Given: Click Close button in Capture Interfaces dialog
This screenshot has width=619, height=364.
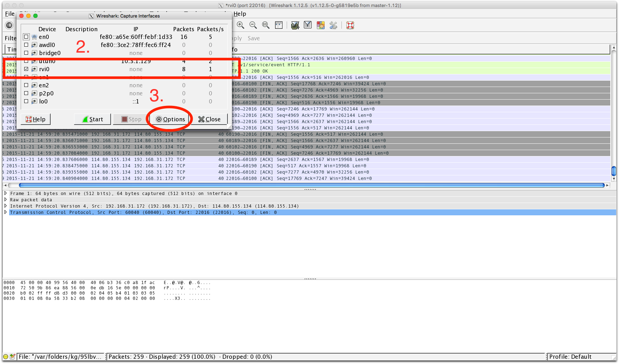Looking at the screenshot, I should coord(209,119).
